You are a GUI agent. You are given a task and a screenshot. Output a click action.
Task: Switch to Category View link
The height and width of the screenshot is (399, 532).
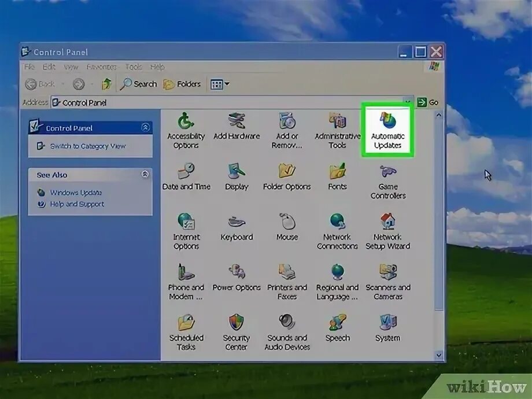(x=88, y=146)
